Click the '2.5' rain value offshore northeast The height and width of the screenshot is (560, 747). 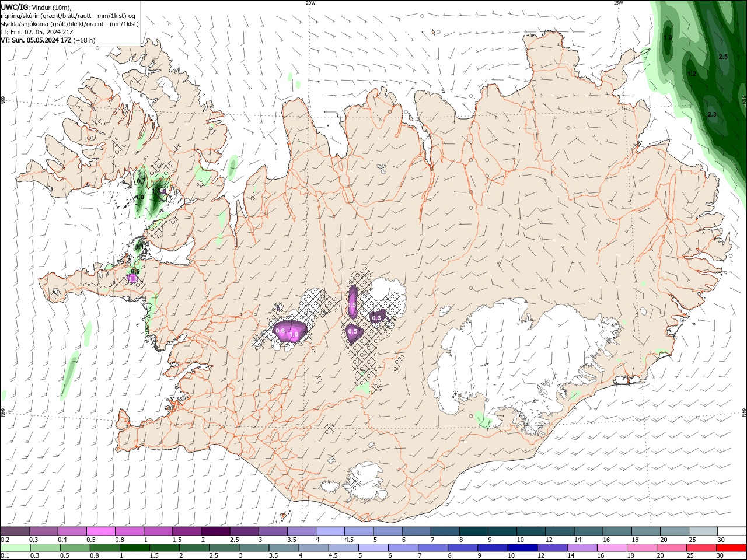point(723,57)
